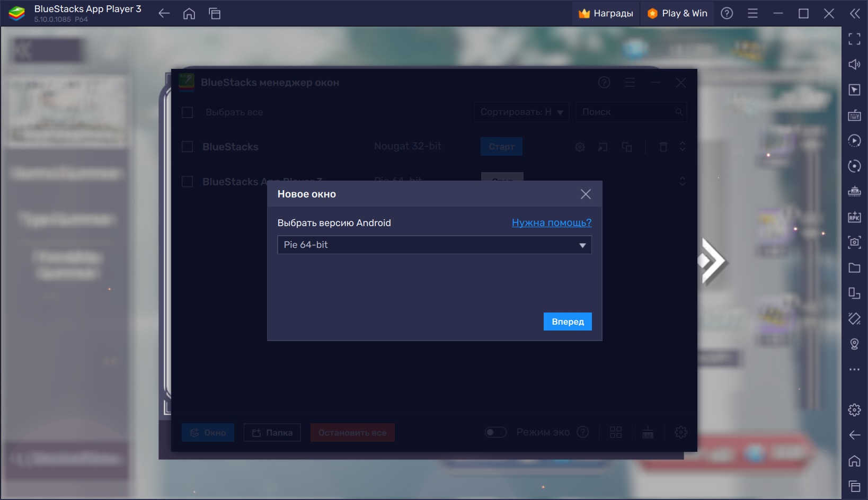
Task: Delete the BlueStacks Nougat instance trash icon
Action: 663,147
